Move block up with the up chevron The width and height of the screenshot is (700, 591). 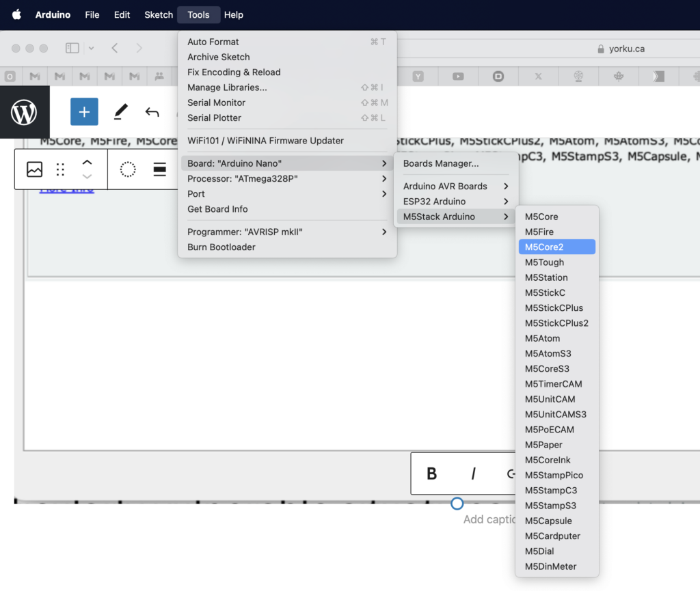coord(87,163)
